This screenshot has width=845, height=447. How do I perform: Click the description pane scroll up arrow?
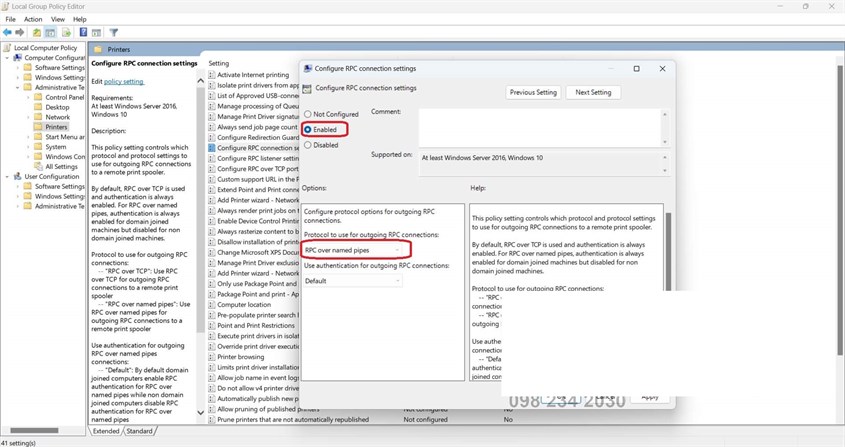click(200, 81)
